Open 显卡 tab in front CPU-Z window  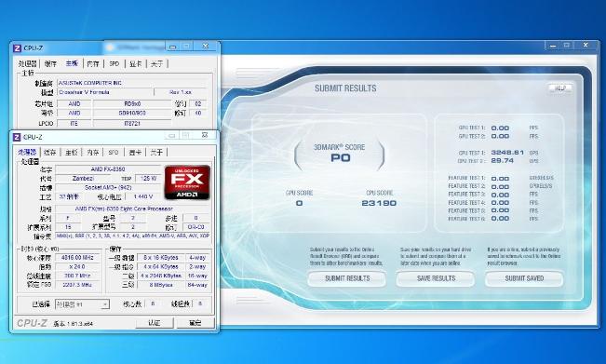tap(135, 153)
